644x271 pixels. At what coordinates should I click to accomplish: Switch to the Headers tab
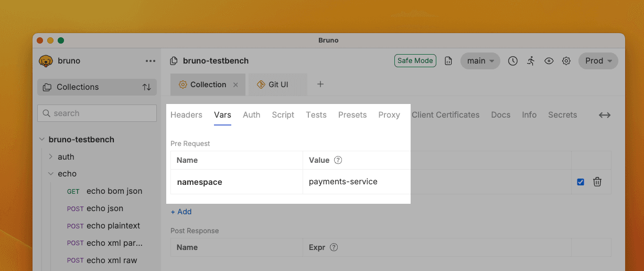click(x=186, y=115)
